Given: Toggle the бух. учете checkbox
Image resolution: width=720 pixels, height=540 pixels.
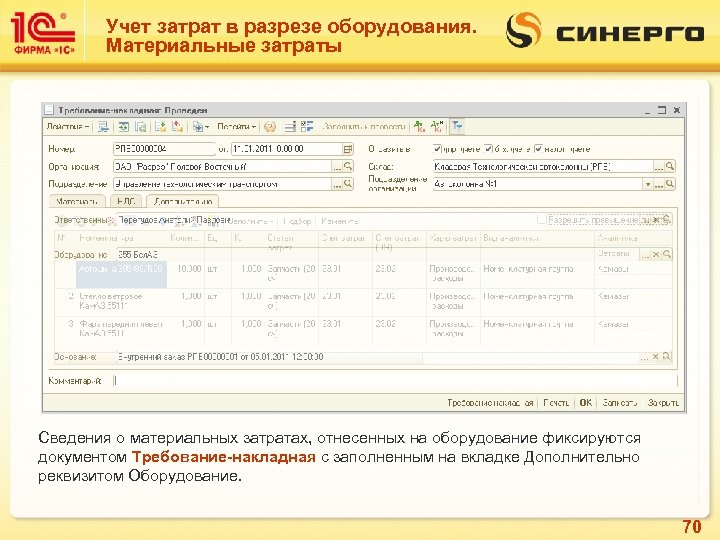Looking at the screenshot, I should [x=489, y=149].
